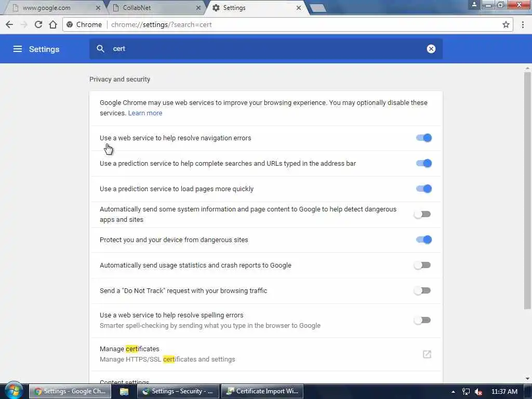Go back using the browser back arrow
Viewport: 532px width, 399px height.
(9, 24)
